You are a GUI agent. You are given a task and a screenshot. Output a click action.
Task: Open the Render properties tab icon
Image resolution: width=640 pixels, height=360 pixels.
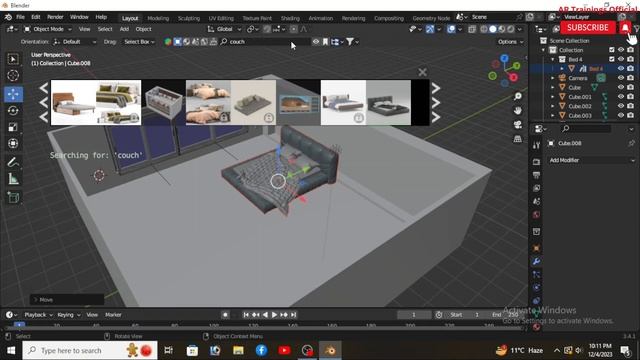pos(536,162)
